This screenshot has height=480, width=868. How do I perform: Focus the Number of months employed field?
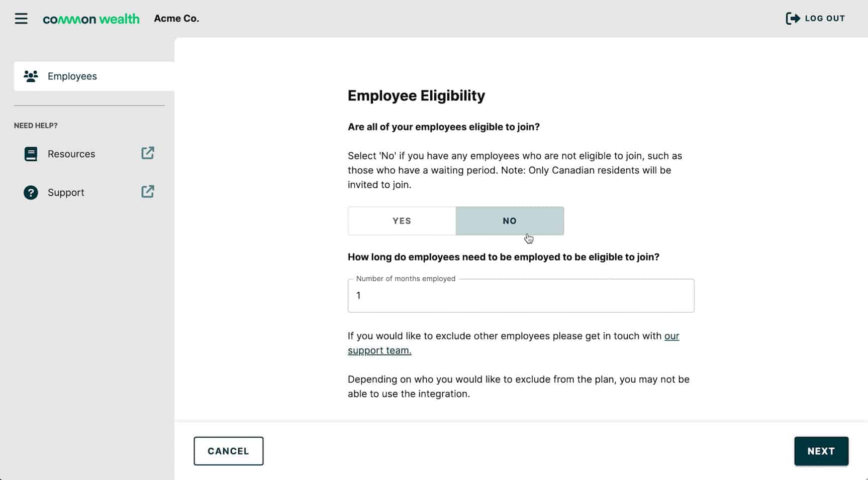521,296
